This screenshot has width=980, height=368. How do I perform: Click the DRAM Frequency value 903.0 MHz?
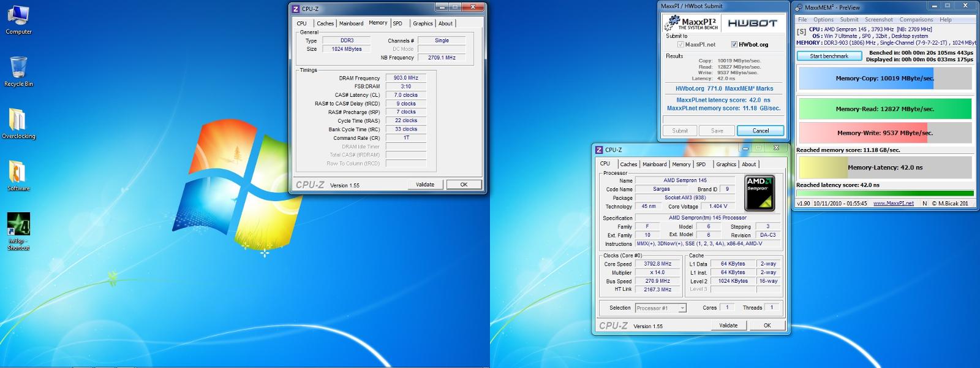coord(405,78)
